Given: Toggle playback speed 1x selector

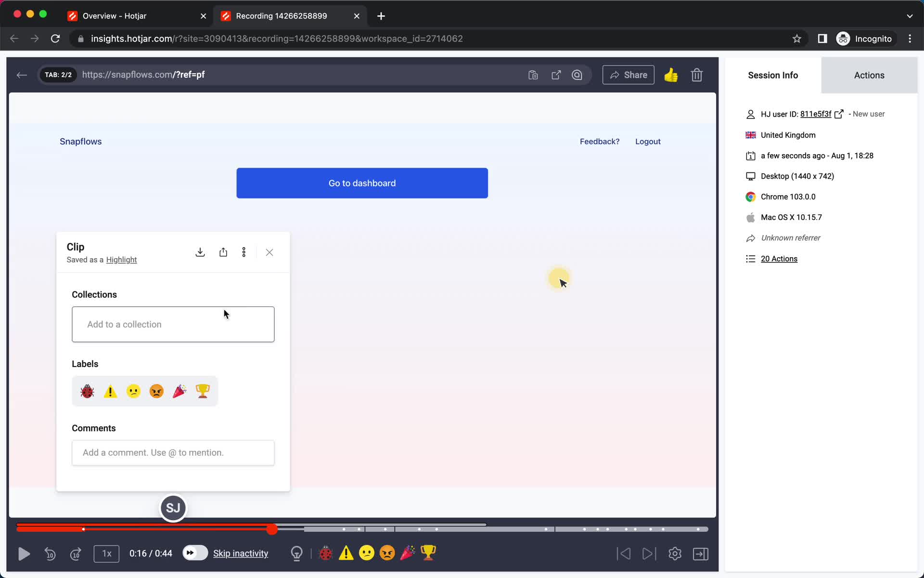Looking at the screenshot, I should 106,553.
